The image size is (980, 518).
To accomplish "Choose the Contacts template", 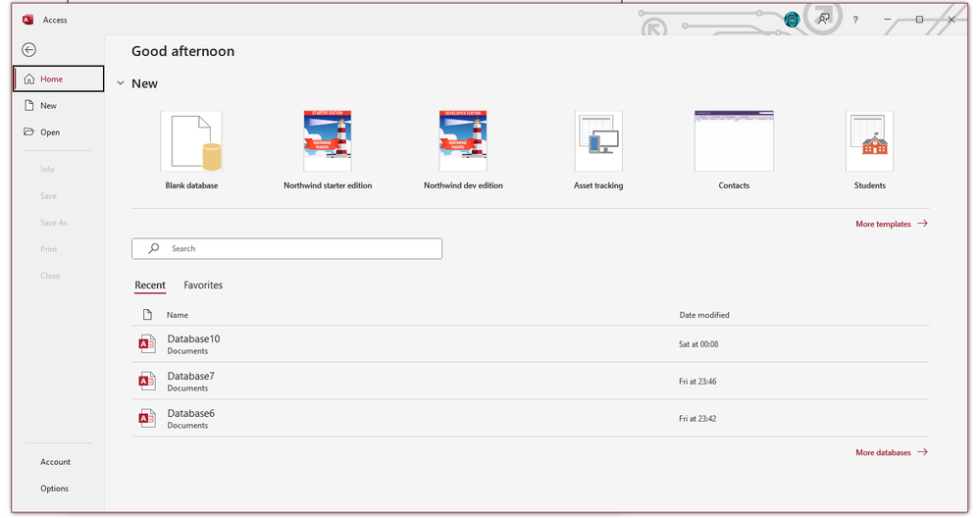I will [734, 150].
